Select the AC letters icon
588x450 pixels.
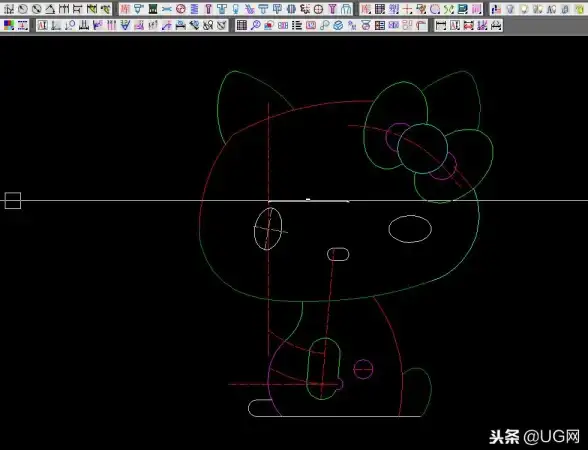(x=551, y=9)
